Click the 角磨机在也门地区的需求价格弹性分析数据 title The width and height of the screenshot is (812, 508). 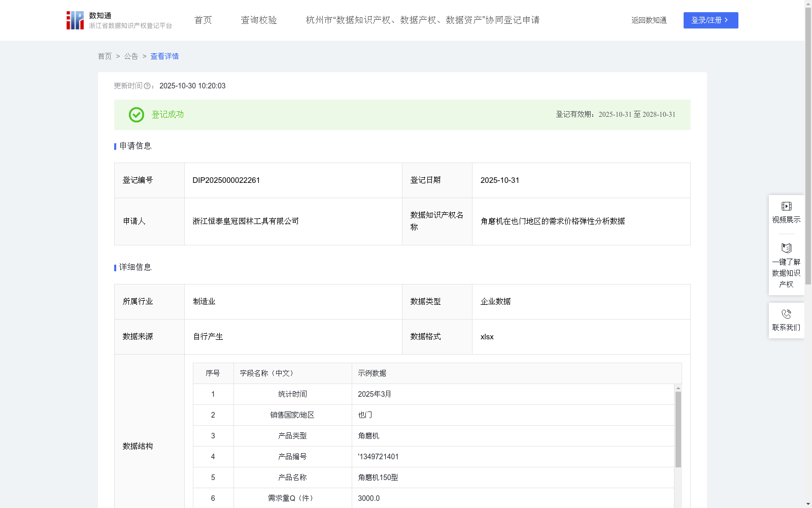click(x=553, y=221)
